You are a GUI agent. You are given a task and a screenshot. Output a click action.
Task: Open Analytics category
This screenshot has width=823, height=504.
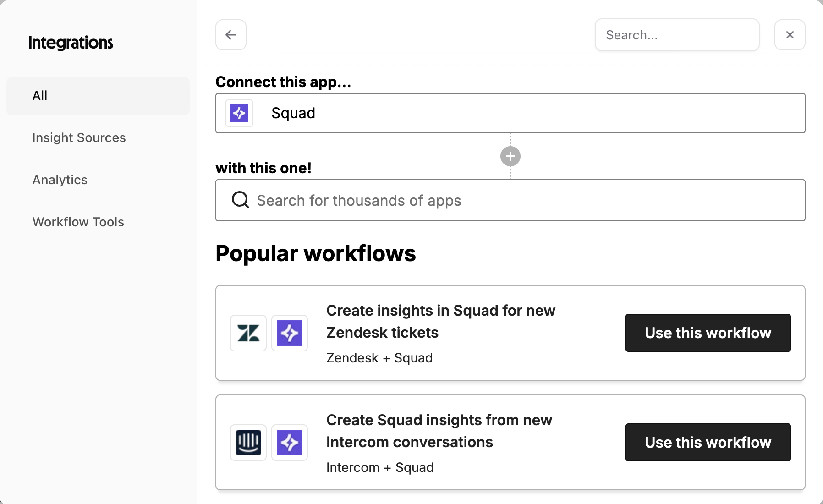(x=60, y=180)
